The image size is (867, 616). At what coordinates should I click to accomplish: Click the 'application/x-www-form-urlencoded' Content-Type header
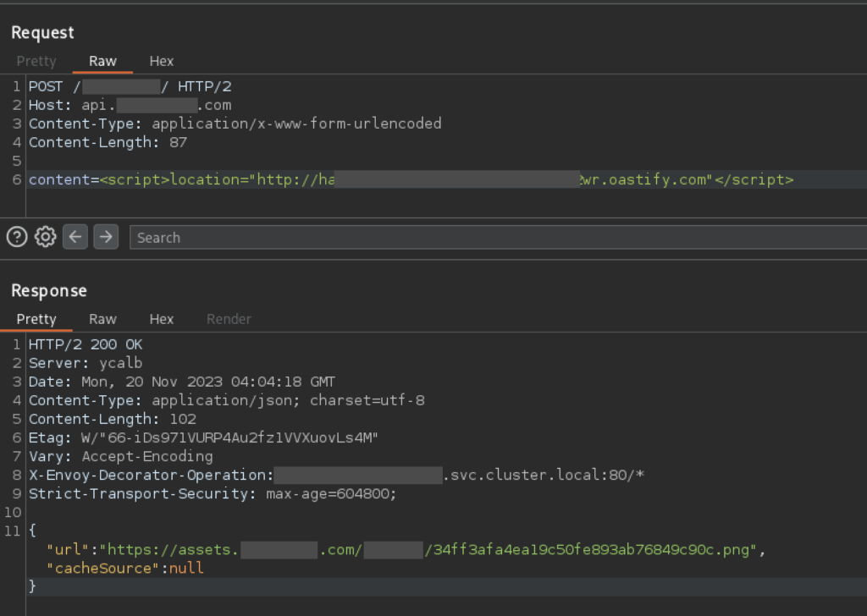click(235, 124)
